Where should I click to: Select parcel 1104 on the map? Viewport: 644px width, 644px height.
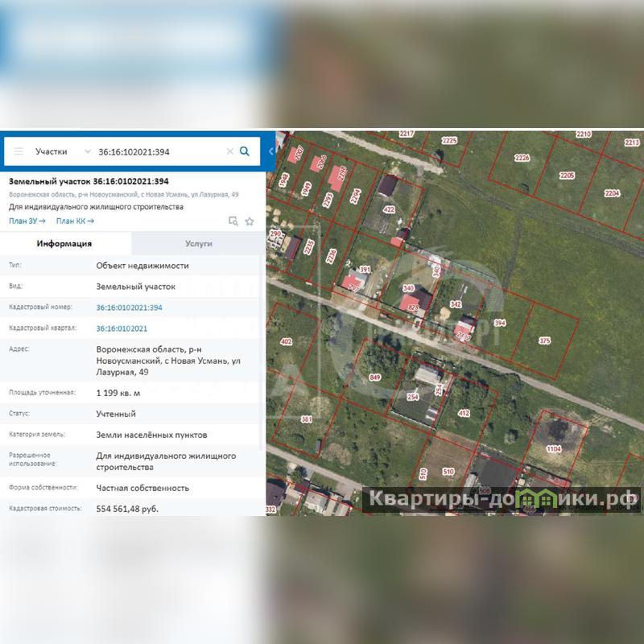(x=553, y=448)
